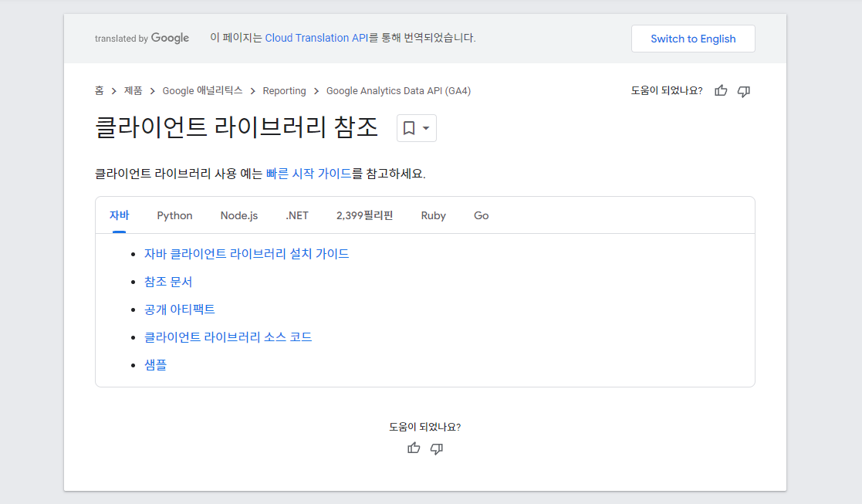
Task: Open the 참조 문서 link
Action: tap(167, 282)
